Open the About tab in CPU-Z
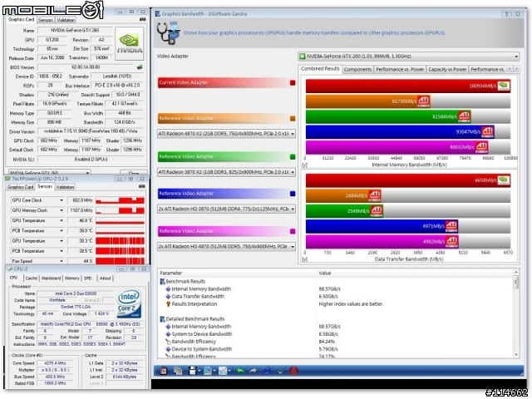 [106, 278]
